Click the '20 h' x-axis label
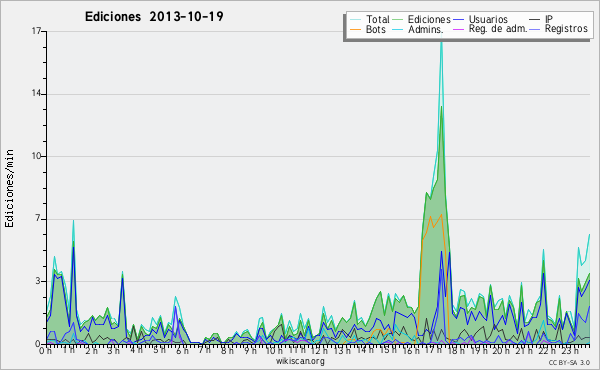This screenshot has height=370, width=600. 501,350
